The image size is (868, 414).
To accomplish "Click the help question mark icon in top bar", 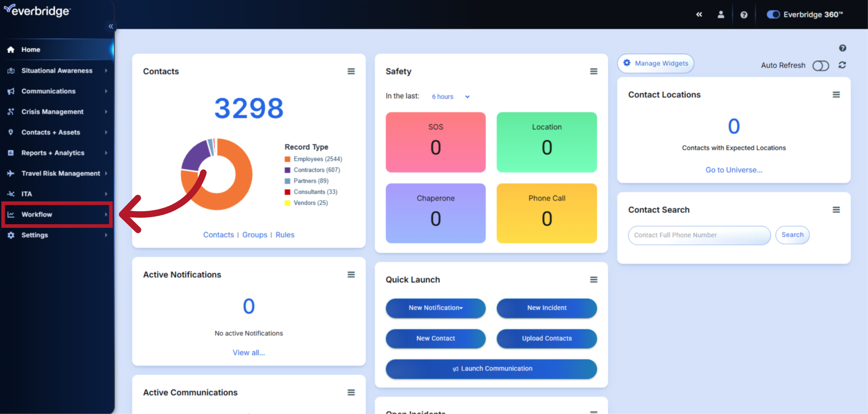I will pyautogui.click(x=744, y=14).
